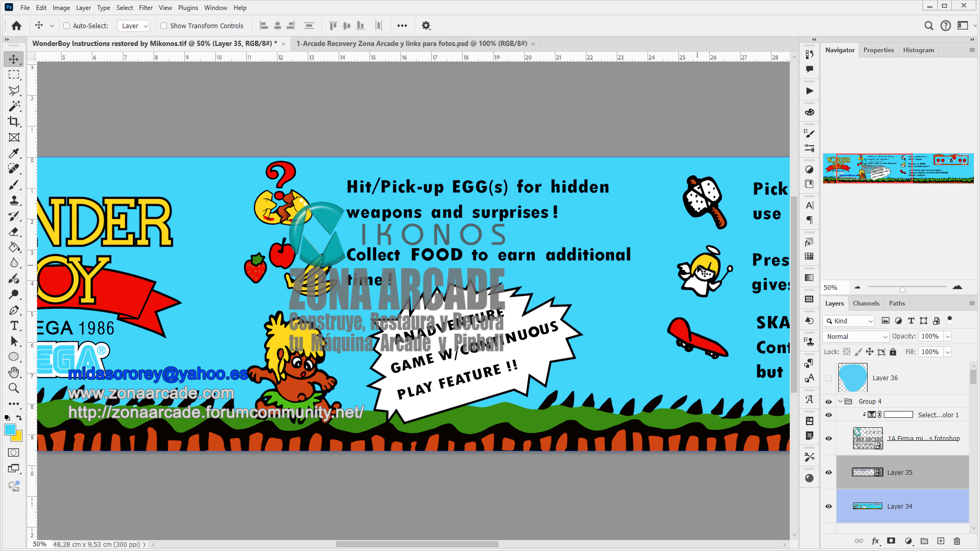Open the options bar settings gear
The height and width of the screenshot is (551, 980).
point(426,26)
